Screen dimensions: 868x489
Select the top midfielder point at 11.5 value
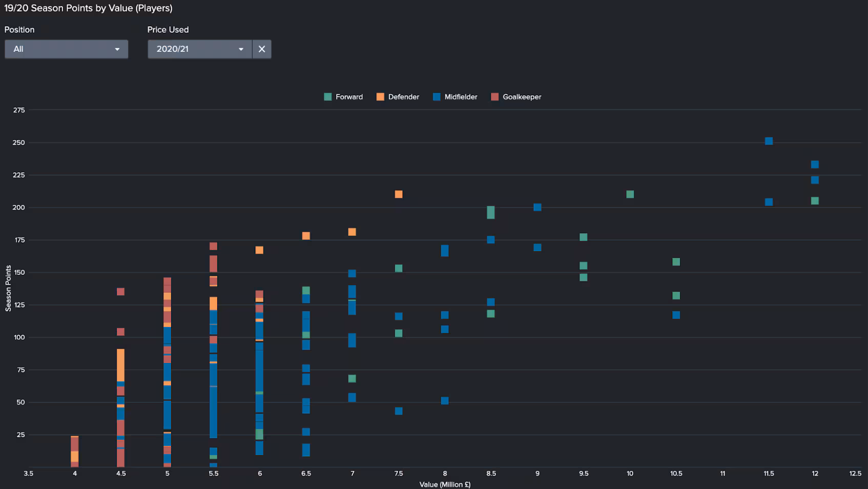point(769,141)
